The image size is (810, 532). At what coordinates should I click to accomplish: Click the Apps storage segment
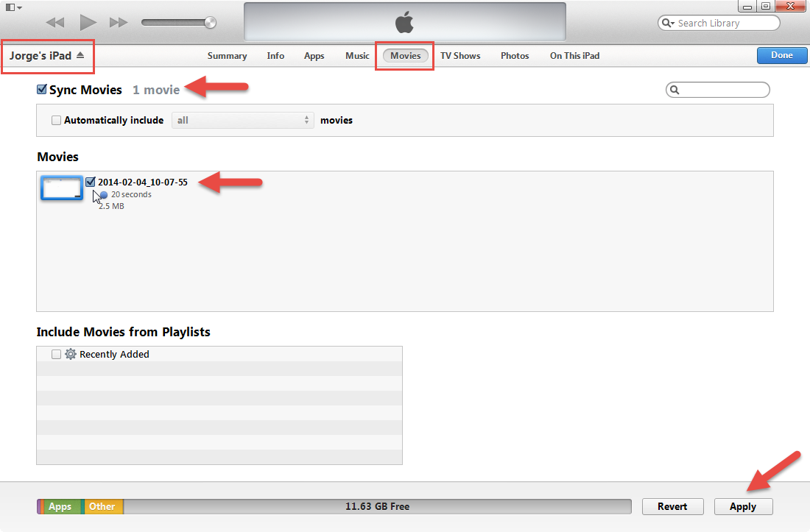60,506
